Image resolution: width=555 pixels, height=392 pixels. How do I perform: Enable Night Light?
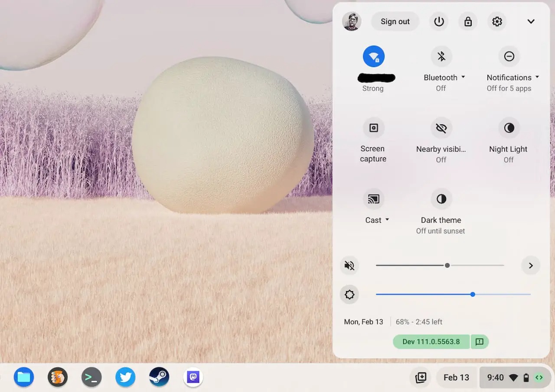click(509, 128)
